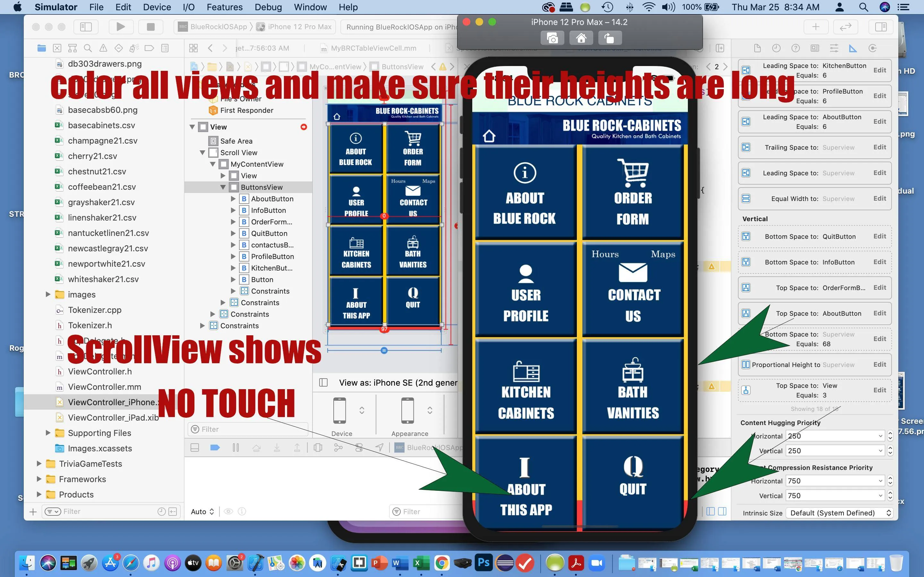924x577 pixels.
Task: Open the Features menu
Action: point(225,7)
